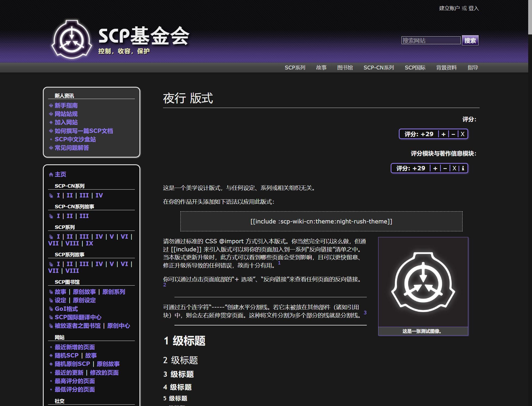The height and width of the screenshot is (406, 532).
Task: Click the SCP logo test image thumbnail
Action: coord(423,282)
